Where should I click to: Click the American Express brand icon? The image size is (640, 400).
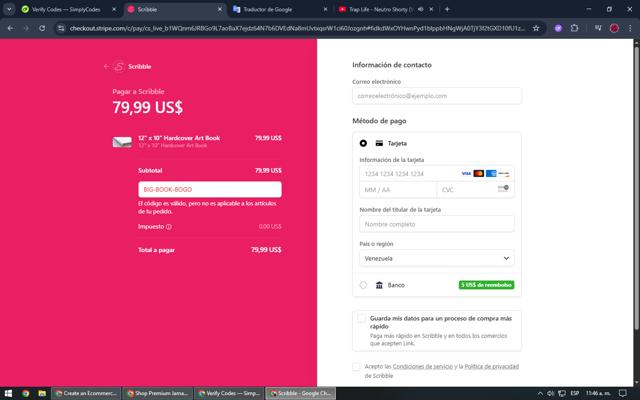pyautogui.click(x=491, y=173)
